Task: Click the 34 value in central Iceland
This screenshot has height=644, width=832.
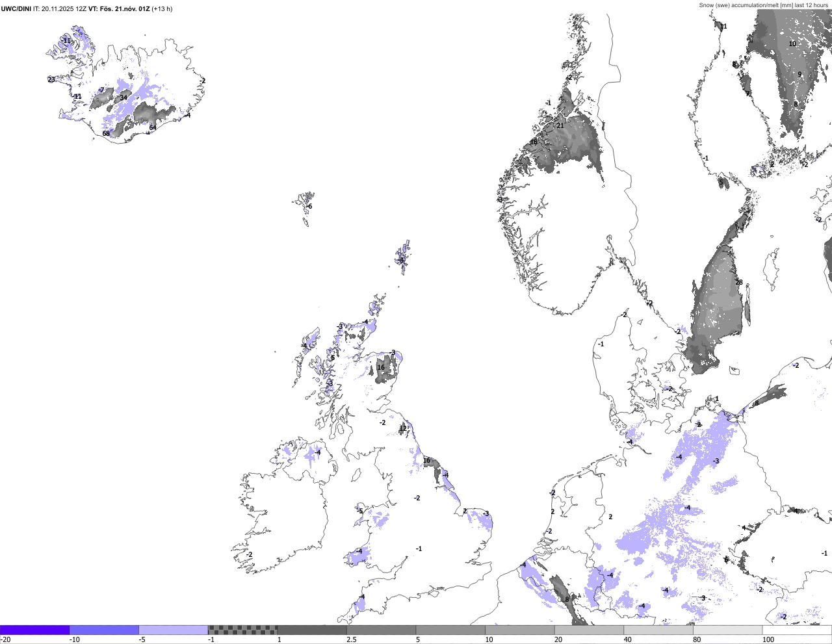Action: click(123, 98)
